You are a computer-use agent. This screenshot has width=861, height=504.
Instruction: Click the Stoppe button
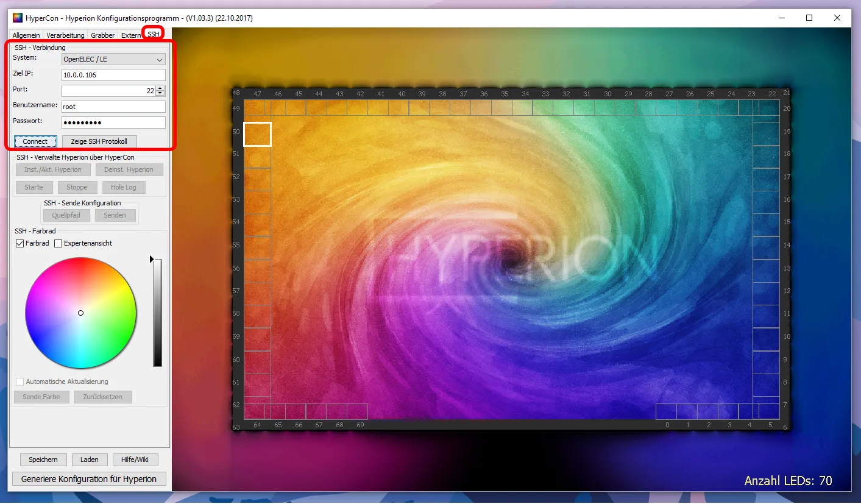[x=77, y=187]
